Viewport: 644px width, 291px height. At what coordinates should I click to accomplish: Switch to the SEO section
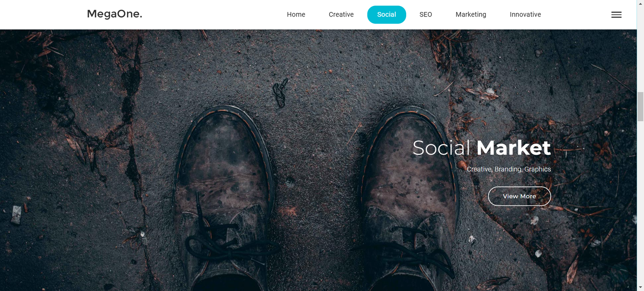click(425, 14)
